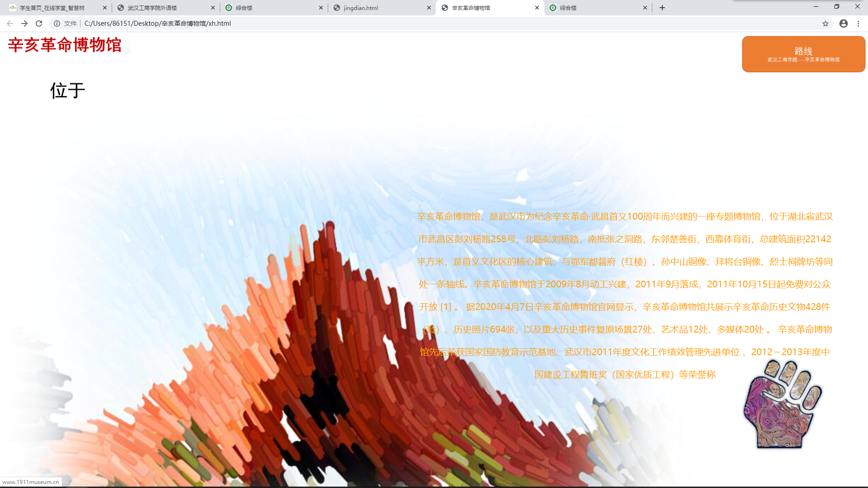Viewport: 868px width, 488px height.
Task: Reload the xh.html page
Action: (39, 23)
